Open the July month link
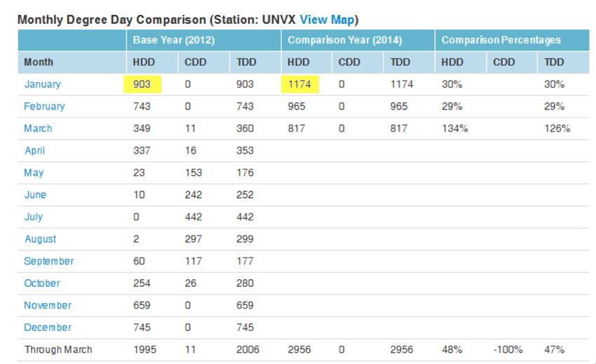Image resolution: width=596 pixels, height=364 pixels. point(34,217)
